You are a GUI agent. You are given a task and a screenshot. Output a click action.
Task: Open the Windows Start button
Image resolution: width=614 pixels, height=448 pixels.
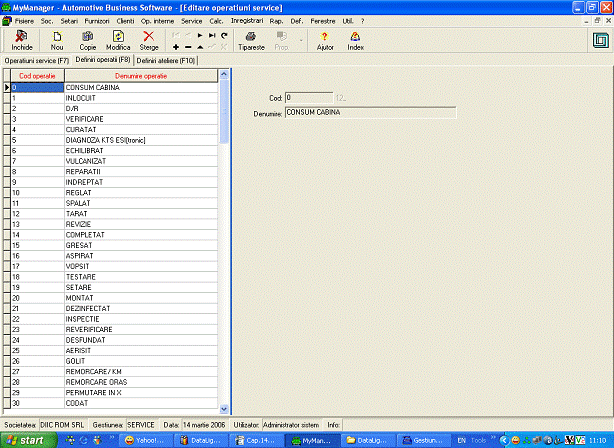point(24,439)
